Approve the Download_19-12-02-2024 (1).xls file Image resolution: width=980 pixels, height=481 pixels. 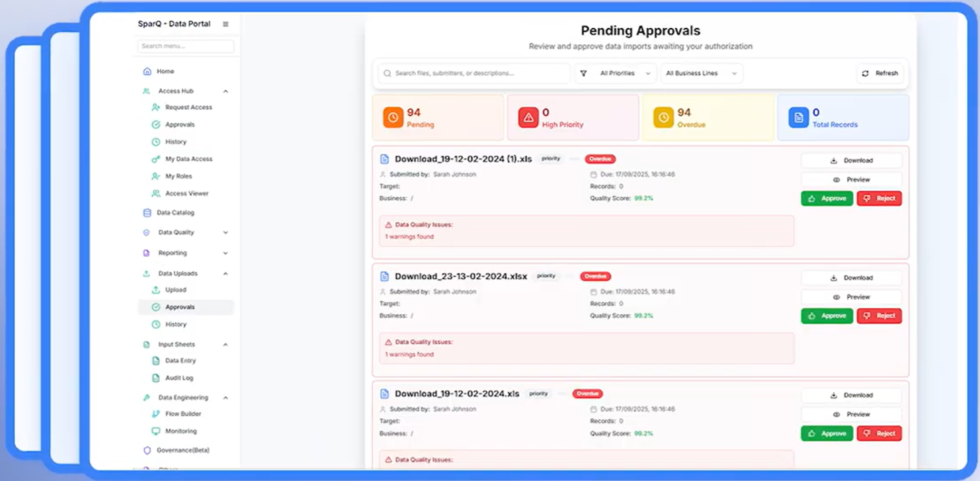point(827,198)
